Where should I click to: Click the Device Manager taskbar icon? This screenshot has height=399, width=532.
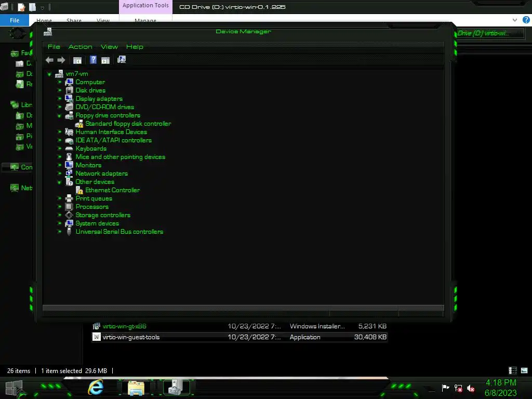pyautogui.click(x=176, y=388)
